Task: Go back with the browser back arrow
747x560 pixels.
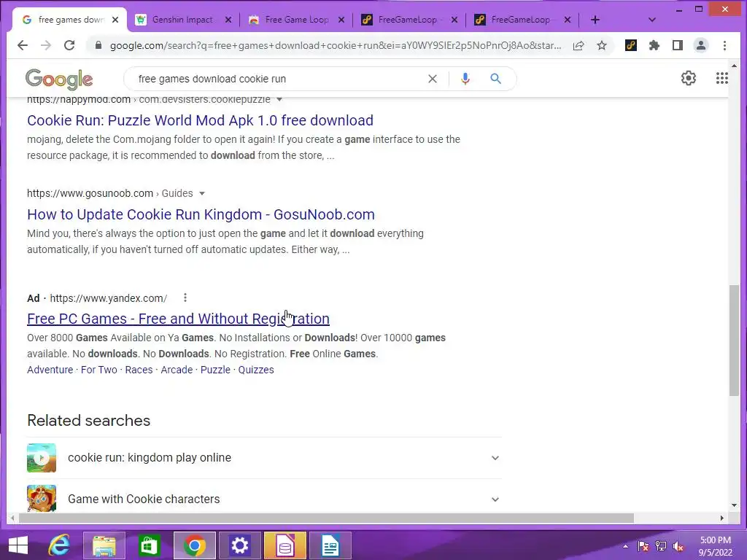Action: (23, 45)
